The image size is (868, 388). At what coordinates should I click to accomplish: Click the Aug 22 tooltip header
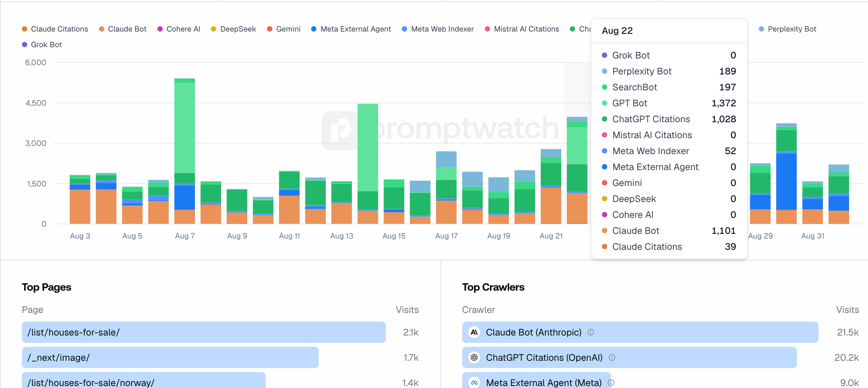click(x=617, y=31)
